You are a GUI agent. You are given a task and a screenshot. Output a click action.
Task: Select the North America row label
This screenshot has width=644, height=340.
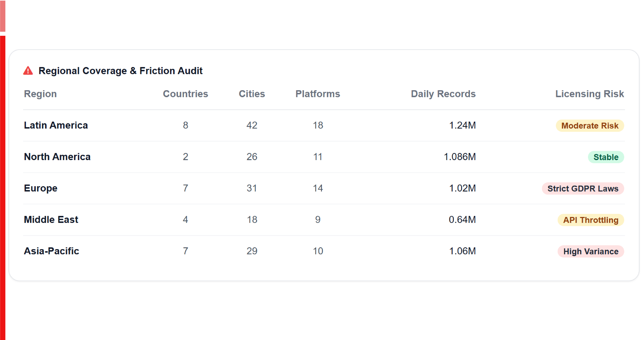click(57, 157)
